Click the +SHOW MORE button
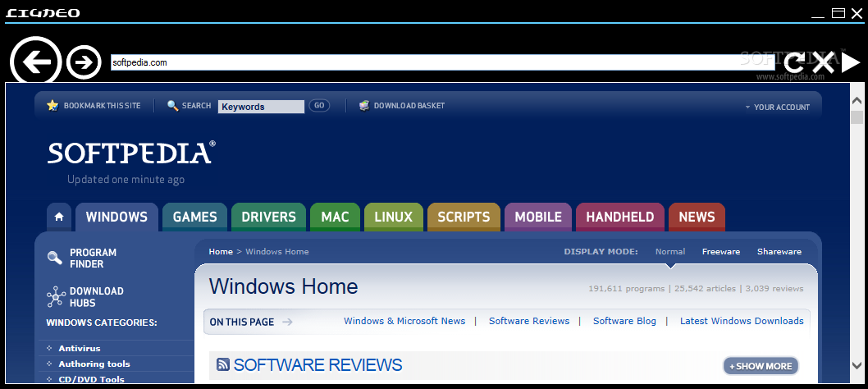868x389 pixels. click(x=761, y=366)
